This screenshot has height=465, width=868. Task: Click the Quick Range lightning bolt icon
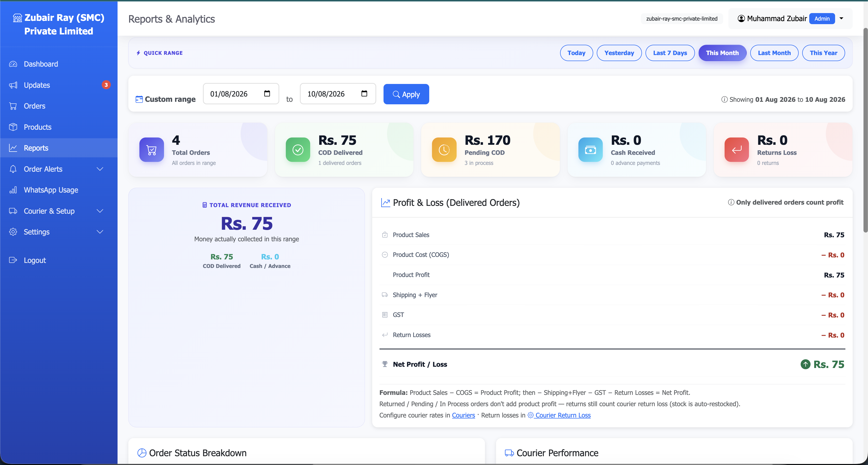[x=138, y=53]
